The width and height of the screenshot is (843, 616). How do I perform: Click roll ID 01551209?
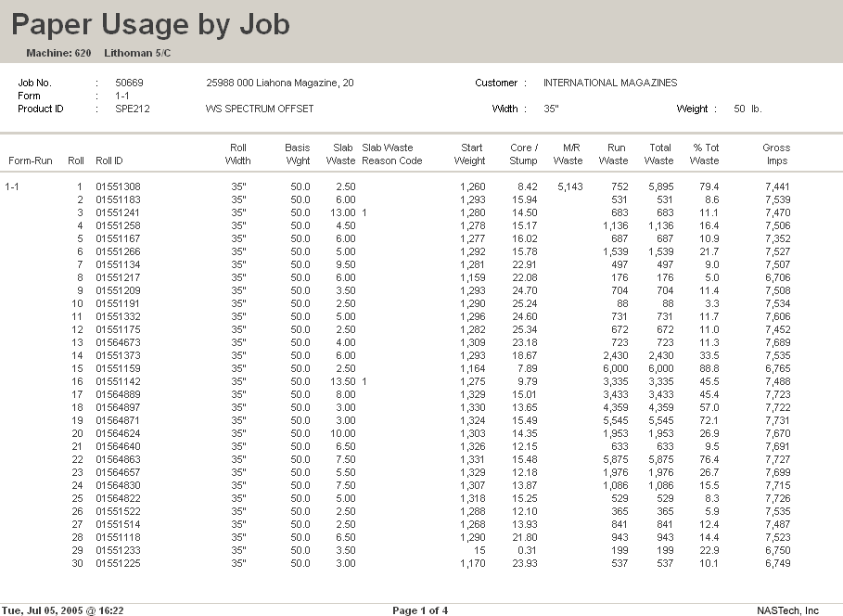pos(119,290)
